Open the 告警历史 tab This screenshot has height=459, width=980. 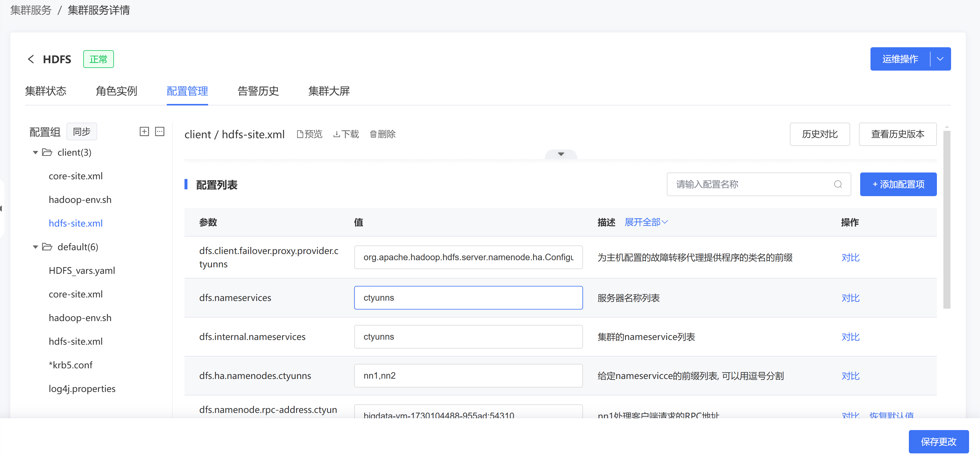pyautogui.click(x=258, y=91)
